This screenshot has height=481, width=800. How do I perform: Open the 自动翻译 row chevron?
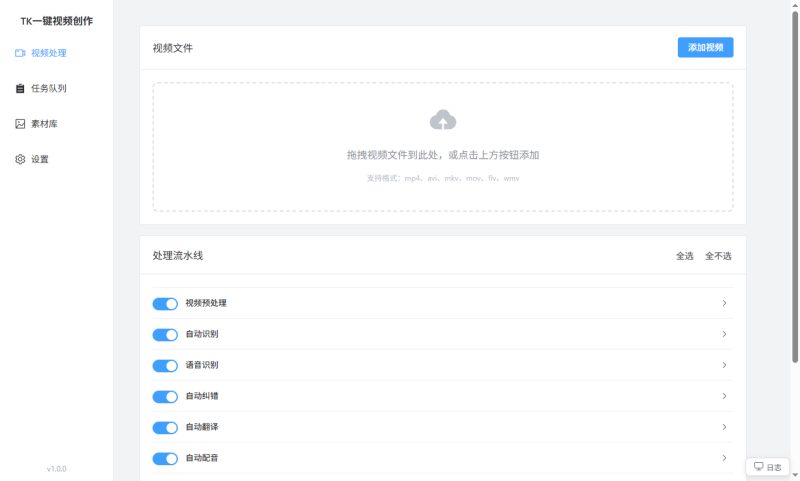[x=724, y=427]
